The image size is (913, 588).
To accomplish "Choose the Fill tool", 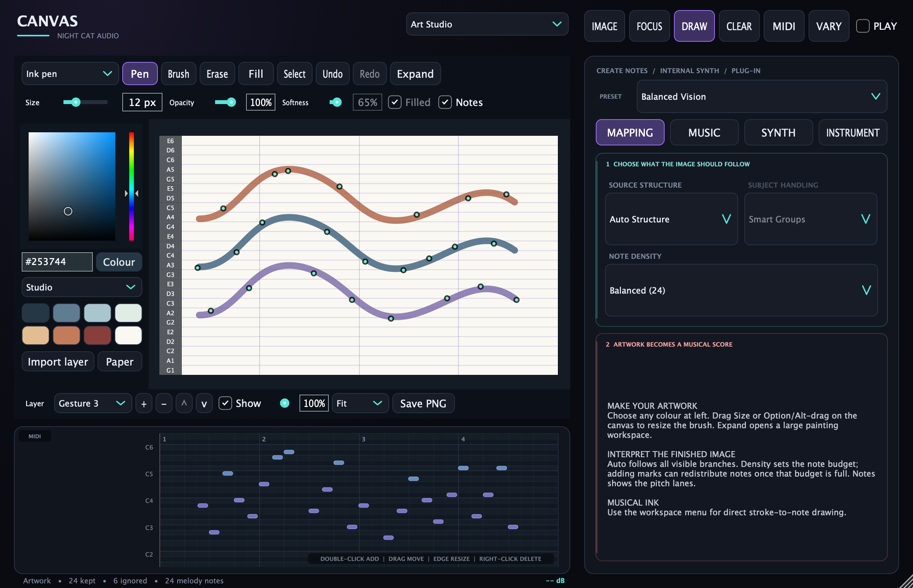I will 256,73.
